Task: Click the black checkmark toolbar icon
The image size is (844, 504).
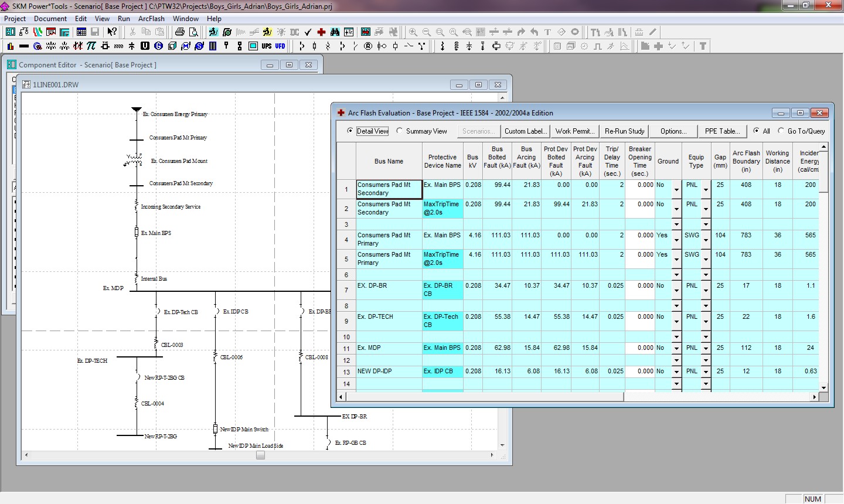Action: click(x=308, y=32)
